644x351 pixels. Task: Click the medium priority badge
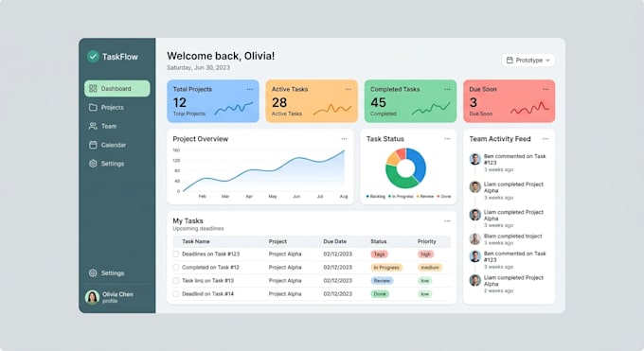point(430,267)
